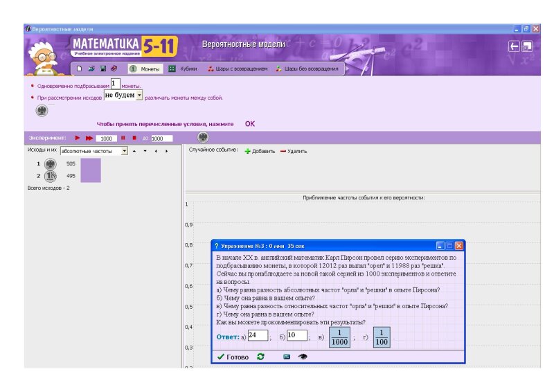Viewport: 554px width, 392px height.
Task: Click the new document icon in toolbar
Action: point(80,69)
